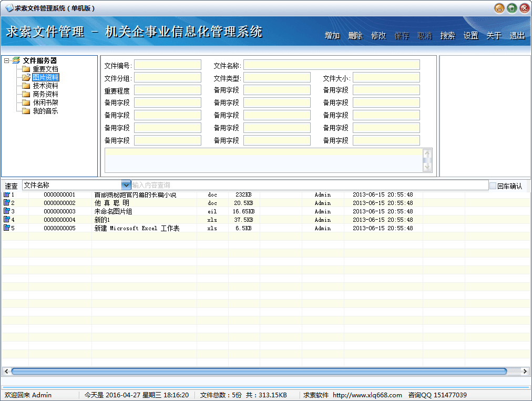The width and height of the screenshot is (532, 401).
Task: Collapse the 文件服务器 tree node
Action: (6, 60)
